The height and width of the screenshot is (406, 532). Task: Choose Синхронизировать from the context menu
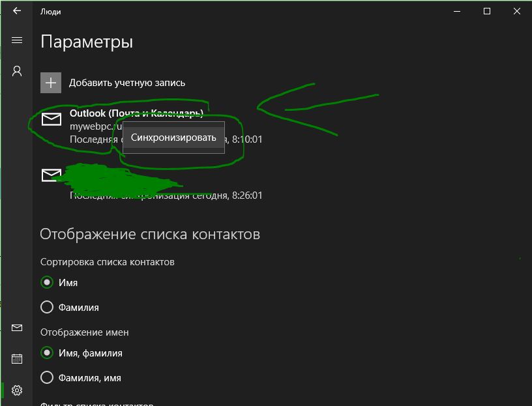tap(173, 138)
